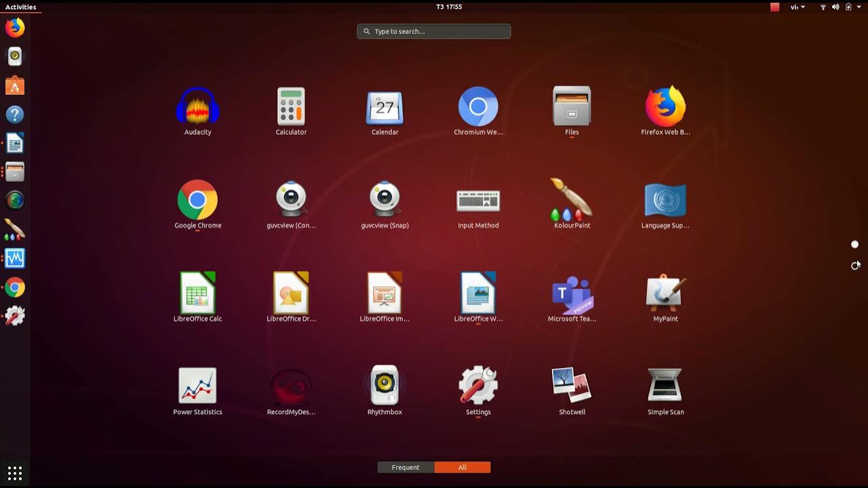
Task: Click LibreOffice Writer in the dock
Action: (x=15, y=143)
